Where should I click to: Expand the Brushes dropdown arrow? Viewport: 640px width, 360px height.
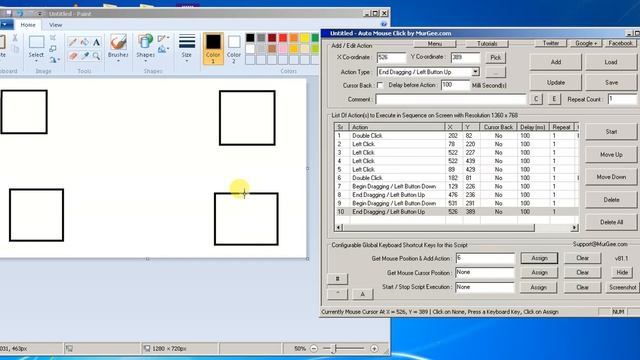click(118, 61)
